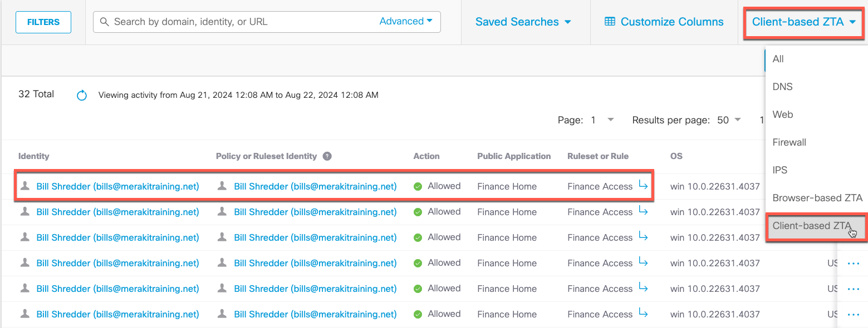Click the green Allowed checkmark on the first row
The width and height of the screenshot is (868, 328).
418,186
